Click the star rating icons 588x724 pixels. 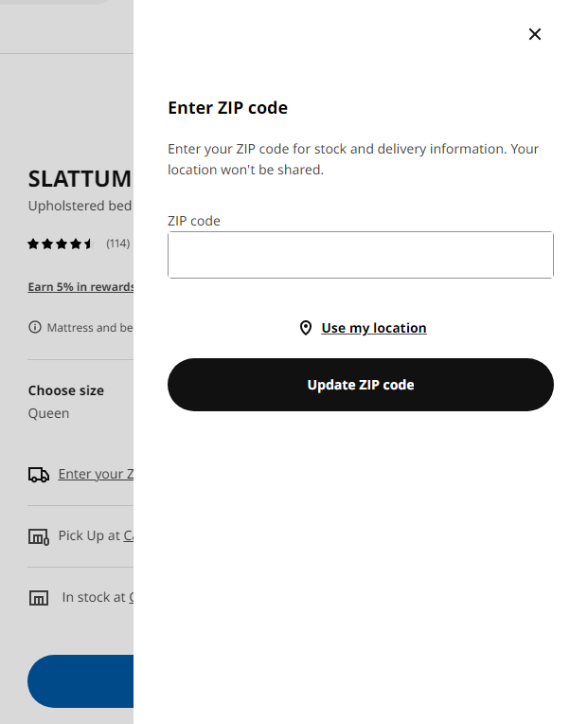tap(60, 244)
